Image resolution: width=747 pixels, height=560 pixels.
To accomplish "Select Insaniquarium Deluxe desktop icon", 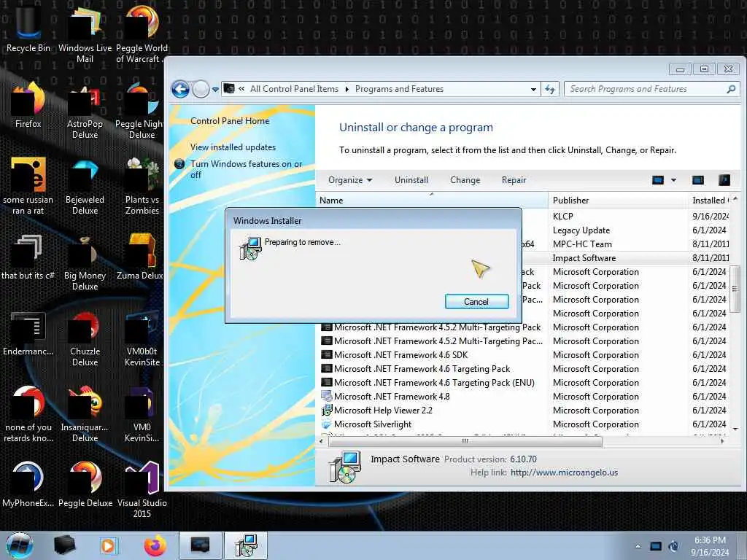I will (x=85, y=413).
